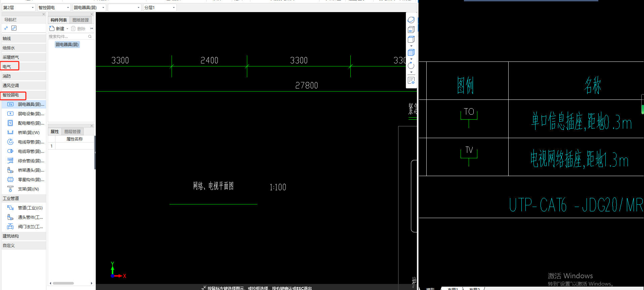This screenshot has width=644, height=290.
Task: Expand the 轴线 category
Action: [x=24, y=39]
